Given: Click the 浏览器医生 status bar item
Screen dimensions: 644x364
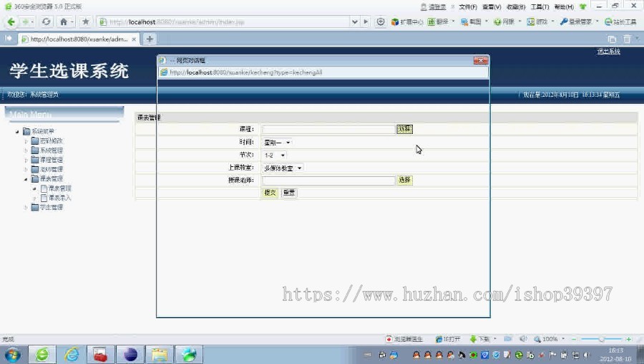Looking at the screenshot, I should (404, 339).
